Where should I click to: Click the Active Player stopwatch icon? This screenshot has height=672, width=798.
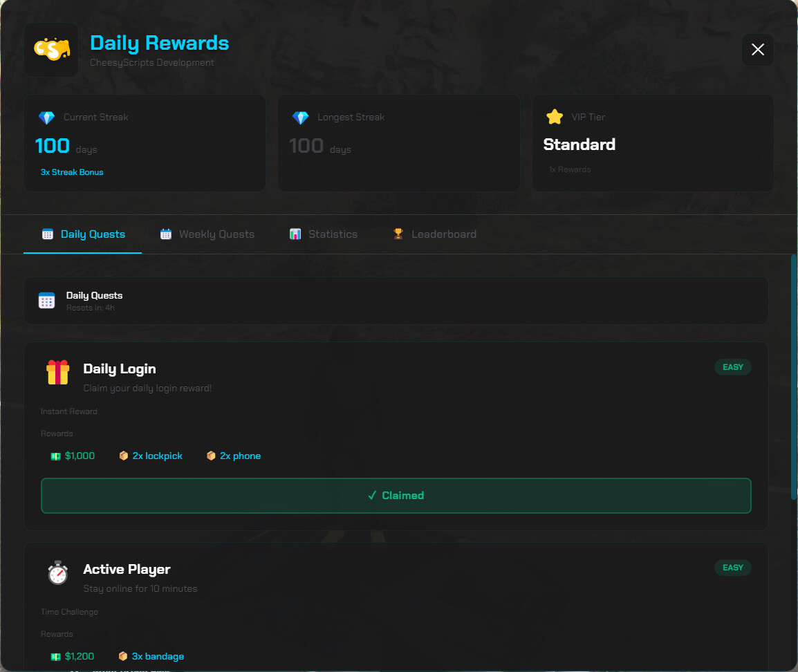[x=57, y=573]
